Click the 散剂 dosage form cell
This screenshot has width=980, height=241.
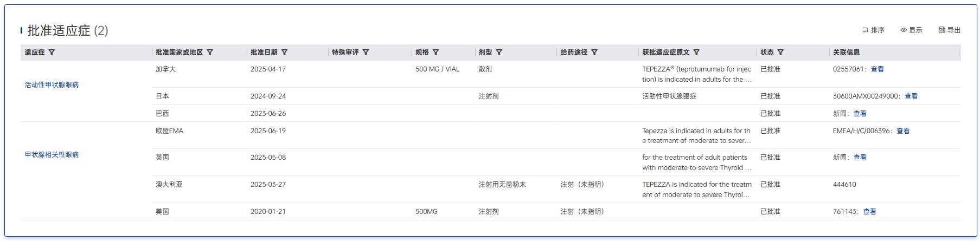coord(485,69)
